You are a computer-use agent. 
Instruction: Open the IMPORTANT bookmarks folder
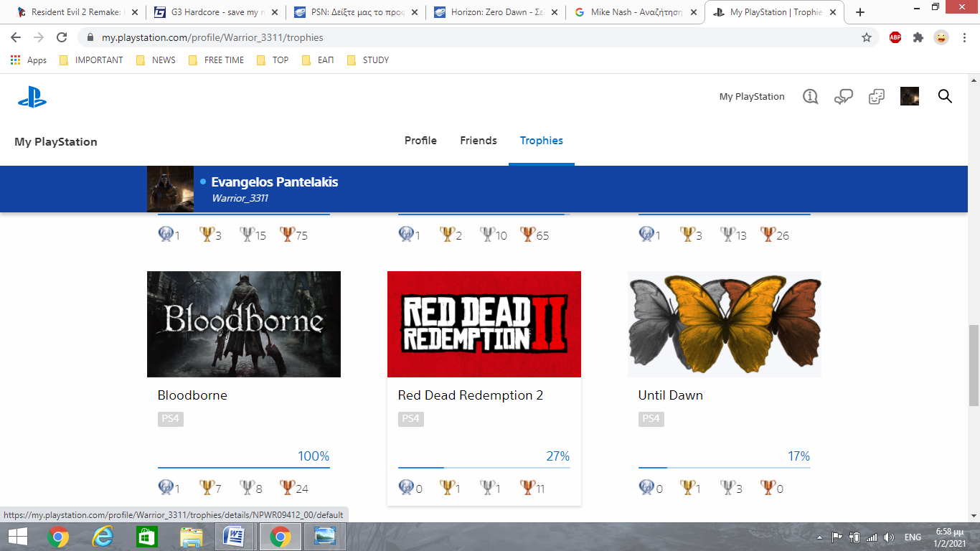[91, 60]
